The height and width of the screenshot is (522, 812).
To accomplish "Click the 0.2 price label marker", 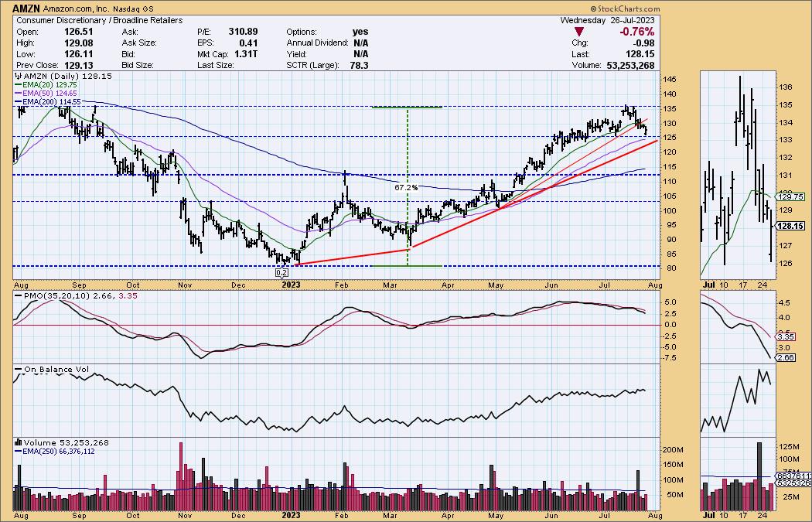I will [281, 272].
